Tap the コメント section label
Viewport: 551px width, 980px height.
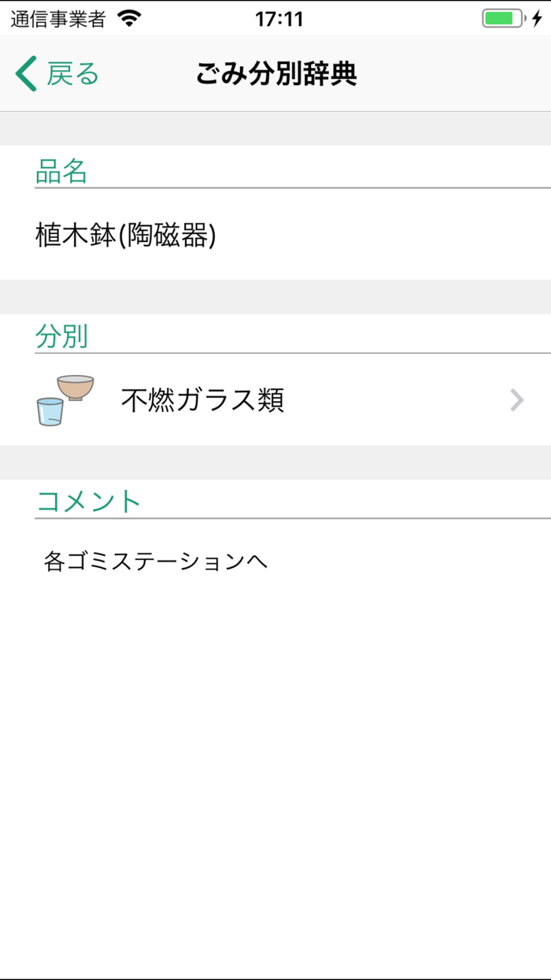point(88,500)
